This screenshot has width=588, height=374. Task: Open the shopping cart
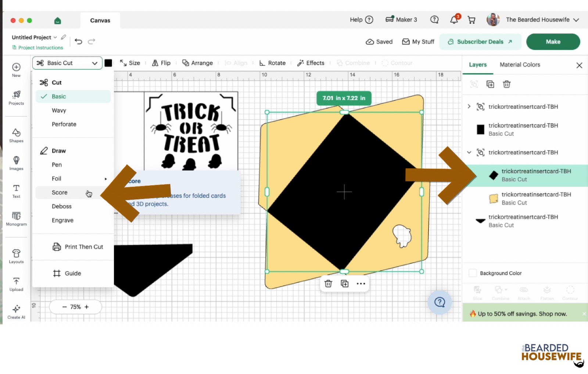(x=472, y=20)
